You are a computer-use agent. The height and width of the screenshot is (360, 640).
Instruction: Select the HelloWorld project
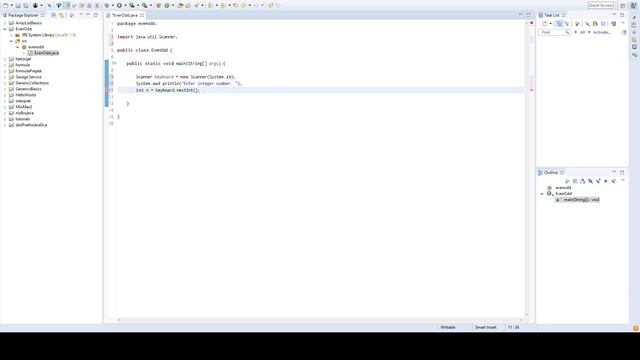(x=26, y=95)
